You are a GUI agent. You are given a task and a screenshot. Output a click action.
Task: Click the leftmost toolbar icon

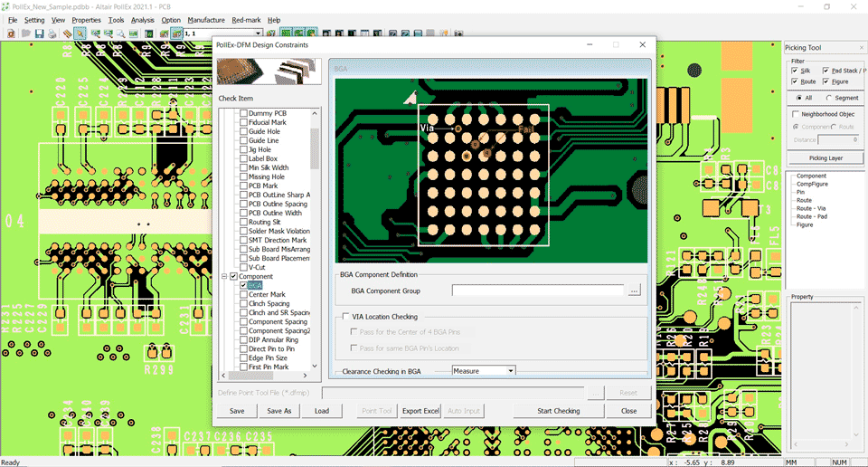point(11,33)
